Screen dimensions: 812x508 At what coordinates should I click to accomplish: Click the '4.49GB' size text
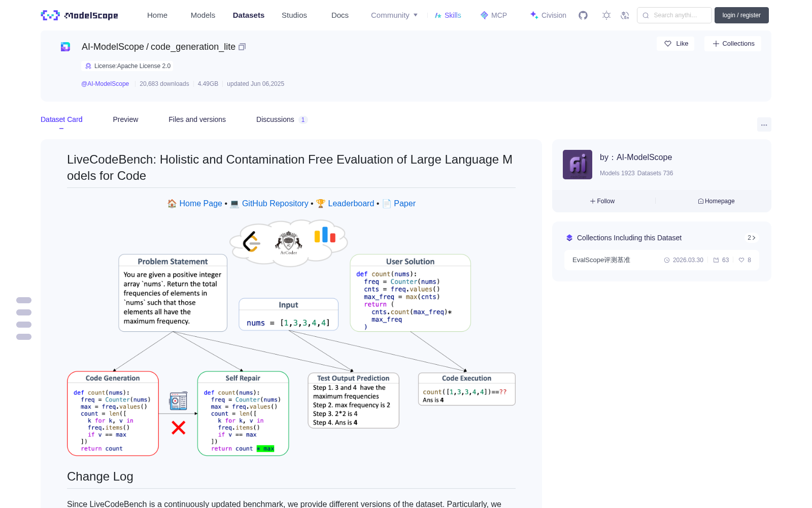tap(208, 84)
